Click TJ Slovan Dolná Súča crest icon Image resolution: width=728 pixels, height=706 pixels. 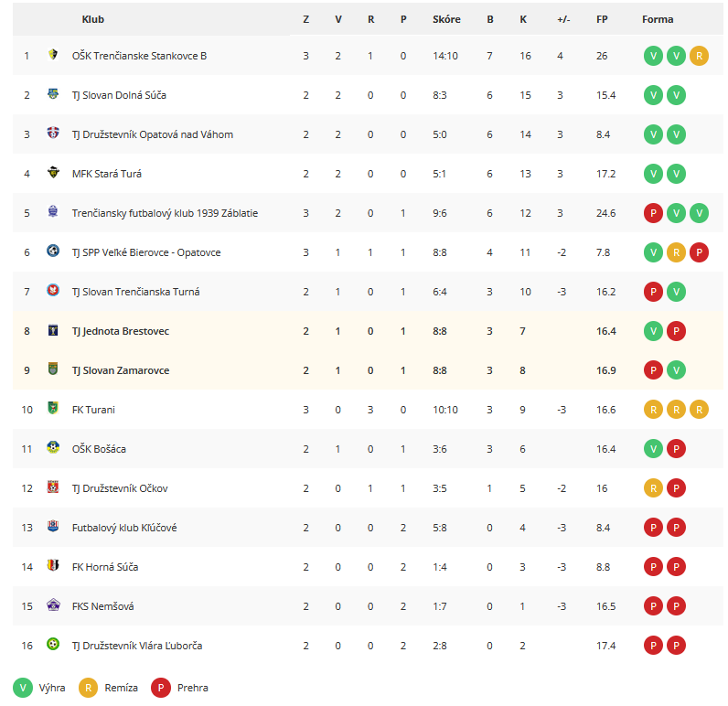click(53, 94)
